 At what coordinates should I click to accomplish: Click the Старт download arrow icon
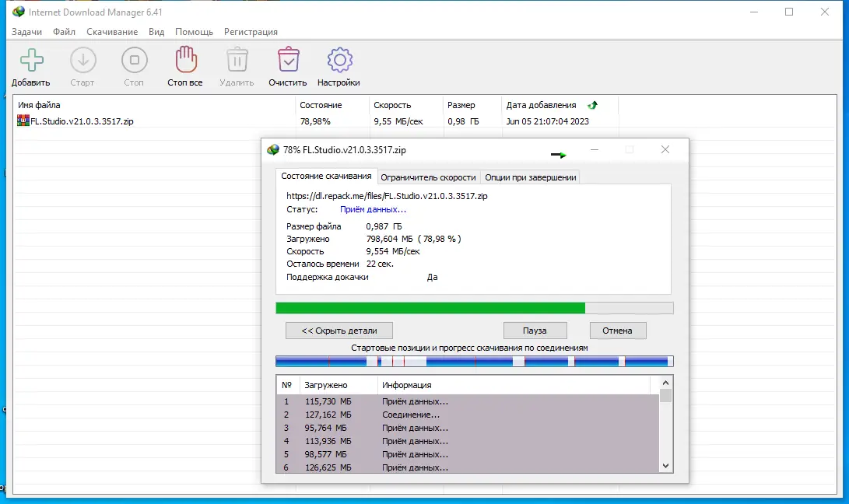(x=82, y=60)
